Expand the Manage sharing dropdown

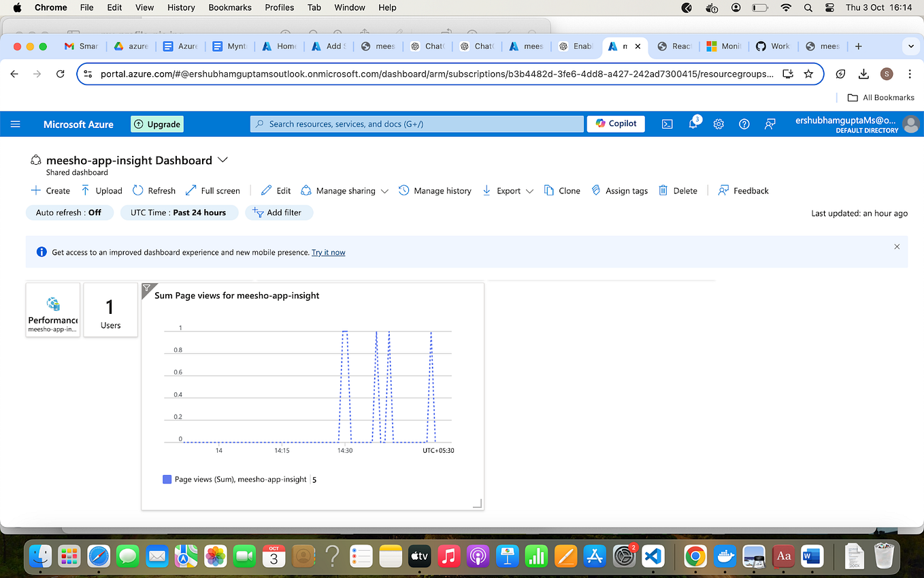tap(385, 191)
